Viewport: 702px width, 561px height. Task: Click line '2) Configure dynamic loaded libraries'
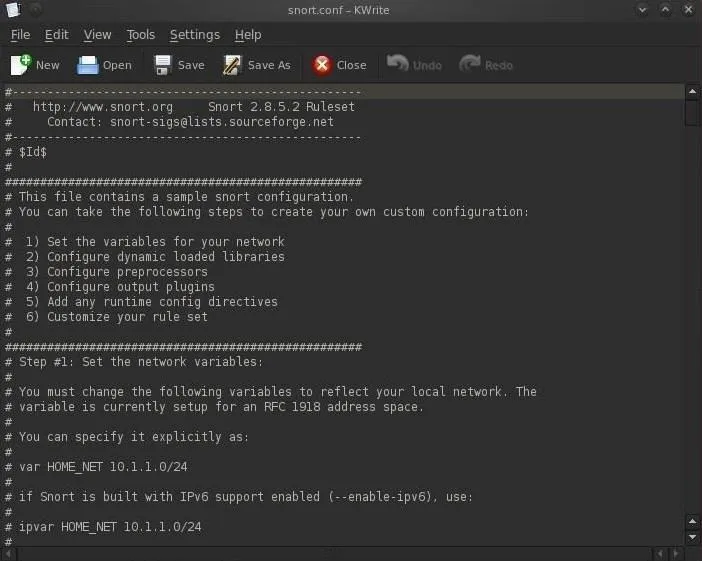(145, 257)
